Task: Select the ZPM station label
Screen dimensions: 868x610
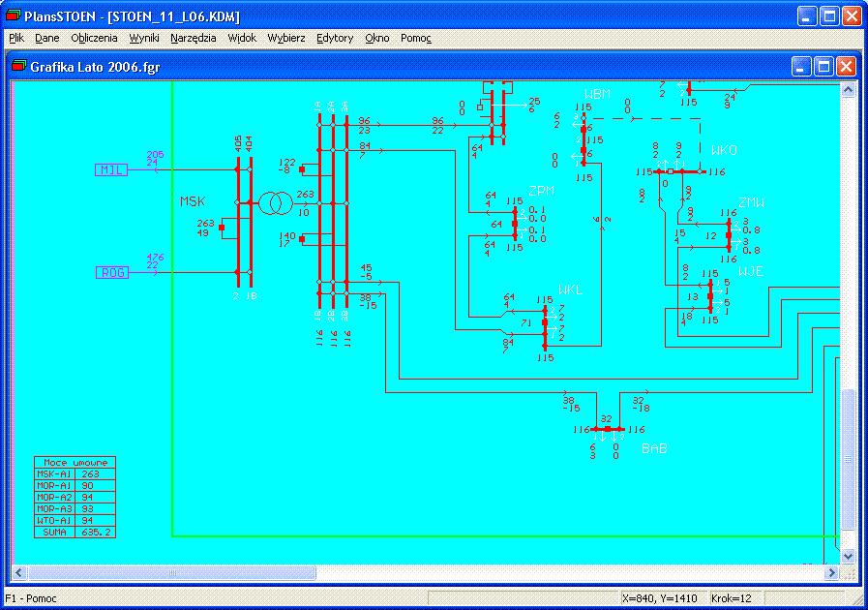Action: point(541,191)
